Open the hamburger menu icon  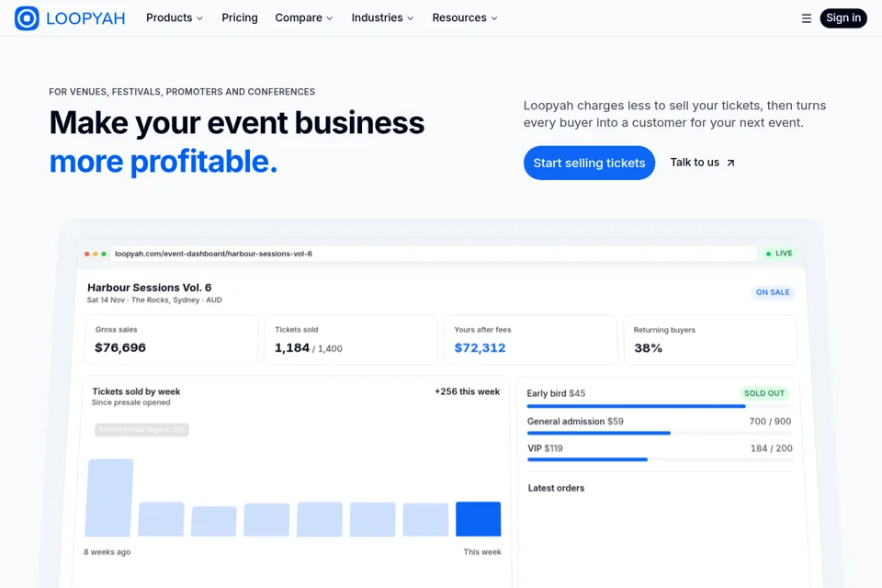pos(806,18)
